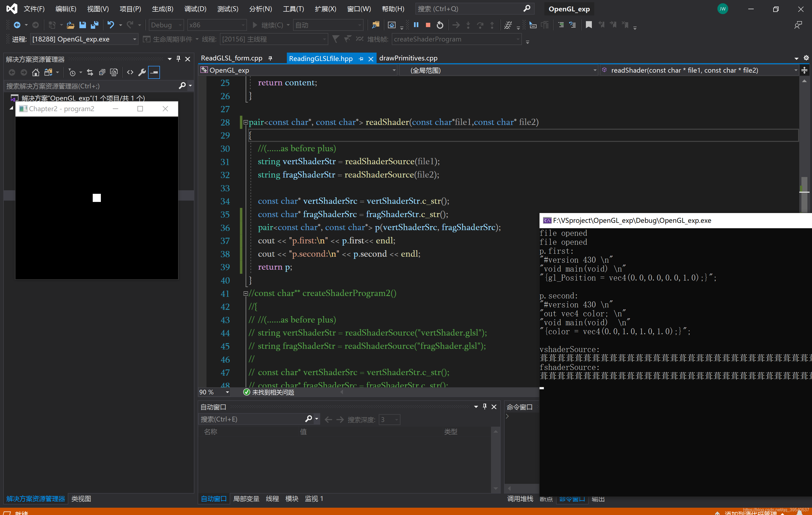Toggle a bookmark with the bookmark icon
The height and width of the screenshot is (515, 812).
(588, 25)
